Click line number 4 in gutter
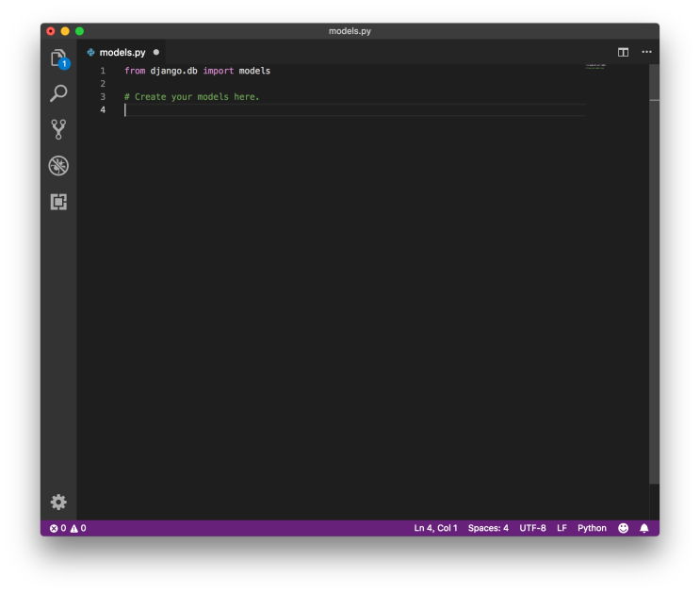This screenshot has height=594, width=700. pos(103,110)
